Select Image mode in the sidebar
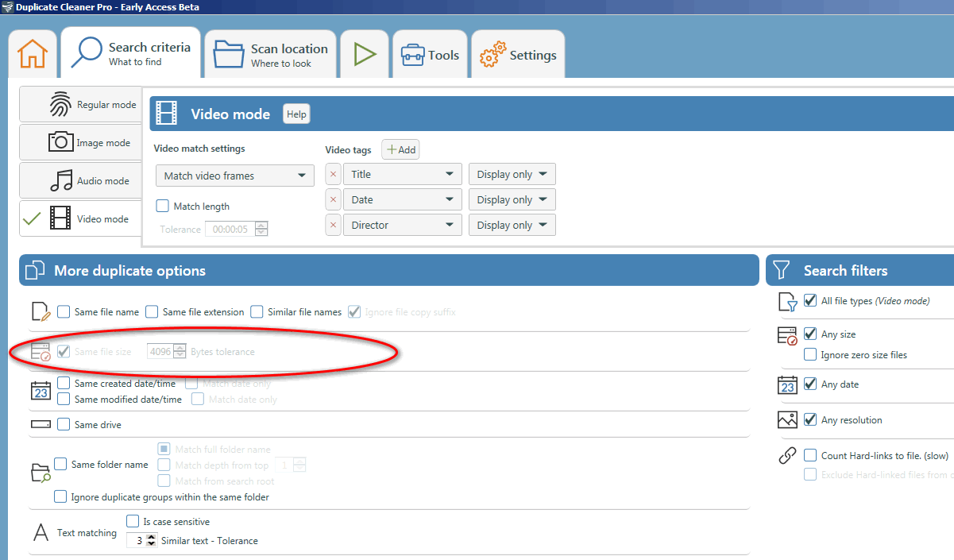Viewport: 954px width, 560px height. [80, 142]
